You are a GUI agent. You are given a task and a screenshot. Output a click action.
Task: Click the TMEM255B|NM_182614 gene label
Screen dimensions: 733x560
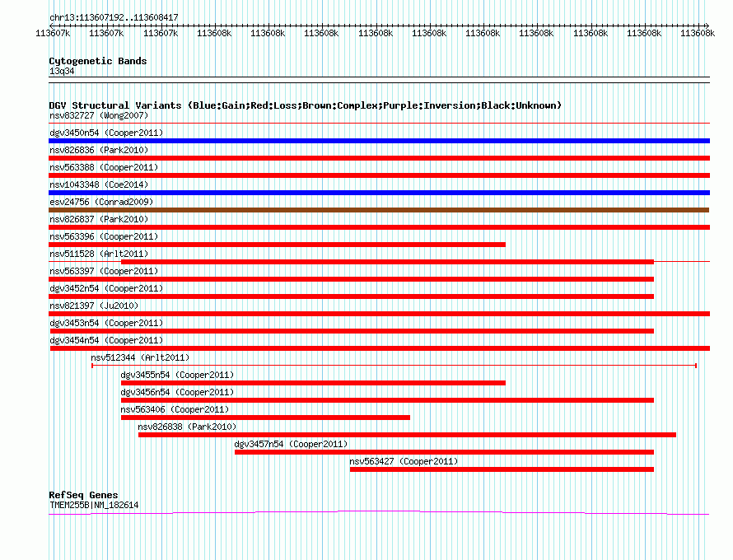point(94,505)
